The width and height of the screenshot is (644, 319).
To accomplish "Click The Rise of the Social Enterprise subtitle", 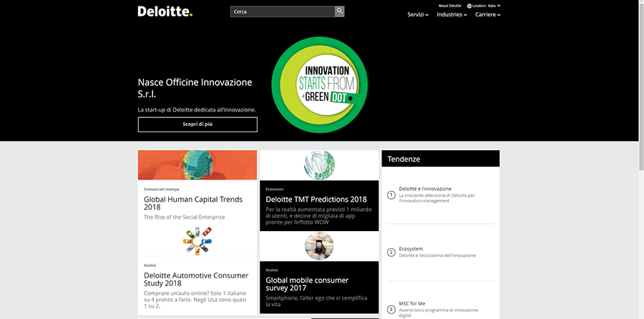I will [x=185, y=217].
